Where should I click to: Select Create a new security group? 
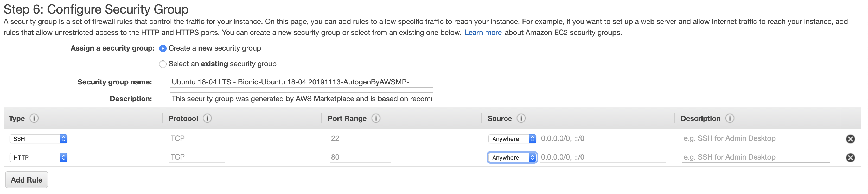point(163,48)
